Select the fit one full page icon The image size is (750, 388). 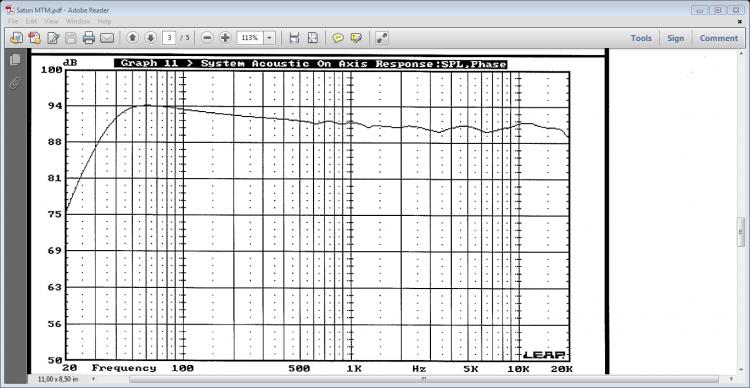pyautogui.click(x=312, y=38)
